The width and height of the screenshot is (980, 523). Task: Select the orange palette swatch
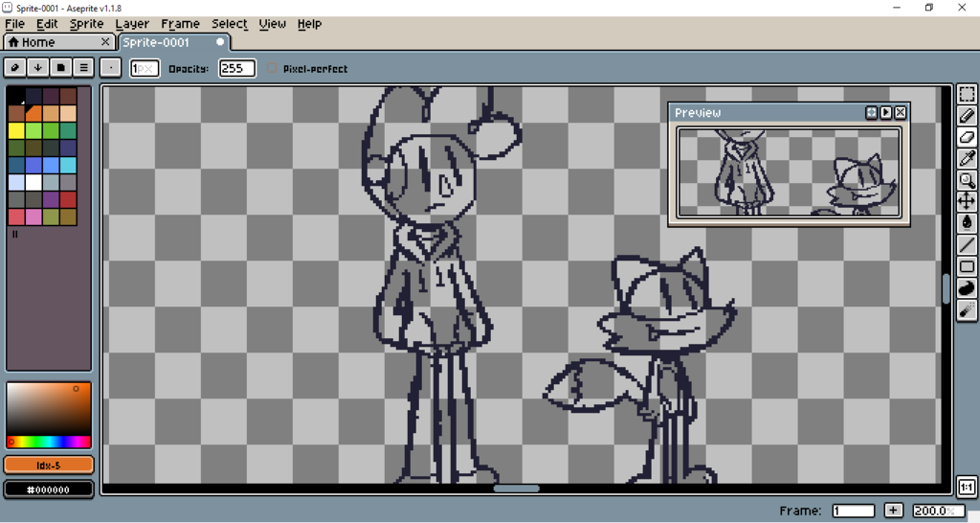point(33,113)
